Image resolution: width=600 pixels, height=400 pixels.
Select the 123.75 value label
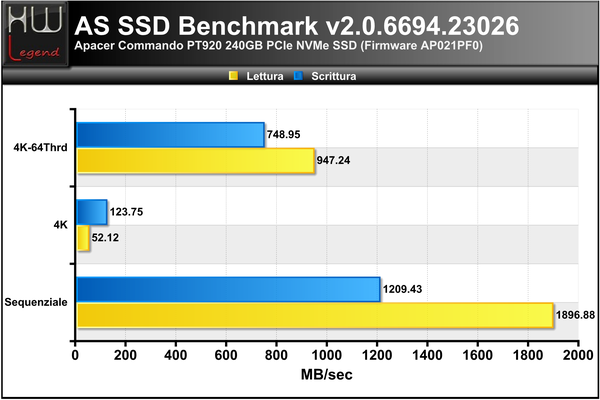coord(126,212)
